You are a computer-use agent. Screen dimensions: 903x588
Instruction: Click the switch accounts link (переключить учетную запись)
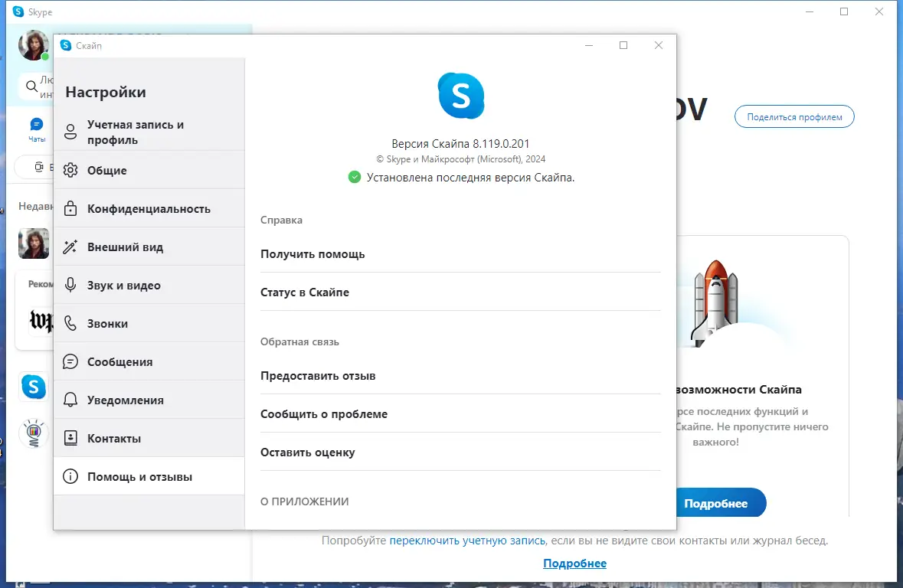[467, 541]
